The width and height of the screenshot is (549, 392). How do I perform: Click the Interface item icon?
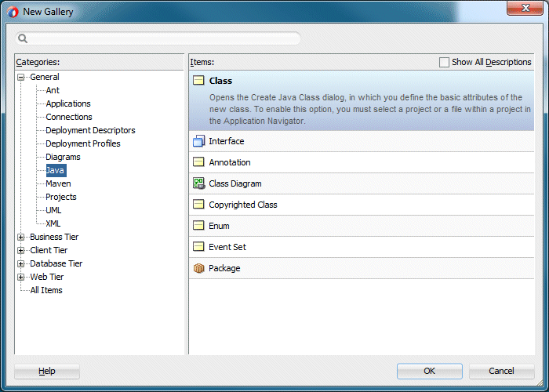point(198,141)
